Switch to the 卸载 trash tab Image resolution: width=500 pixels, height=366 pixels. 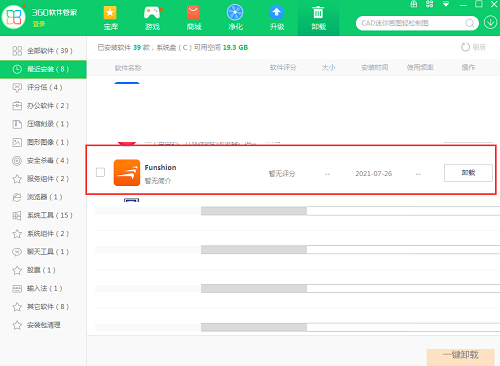pos(318,18)
